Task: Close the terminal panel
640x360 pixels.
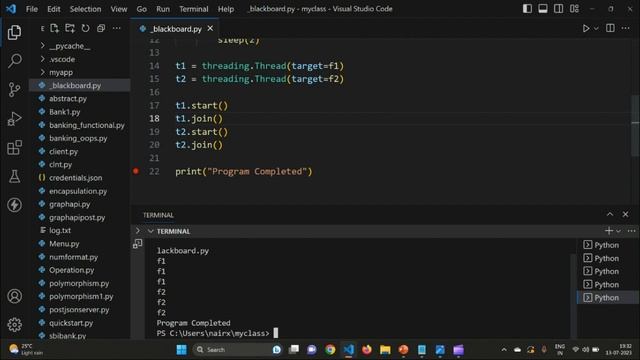Action: [625, 214]
